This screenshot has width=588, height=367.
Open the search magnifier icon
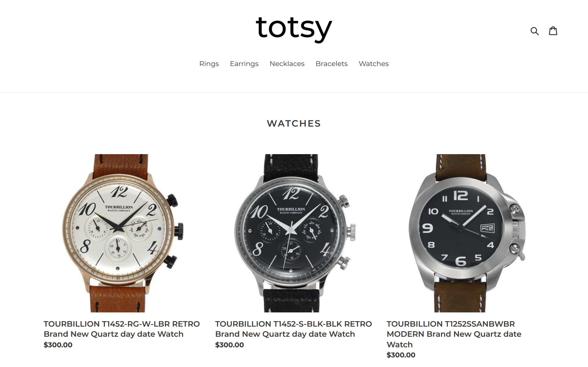click(534, 31)
